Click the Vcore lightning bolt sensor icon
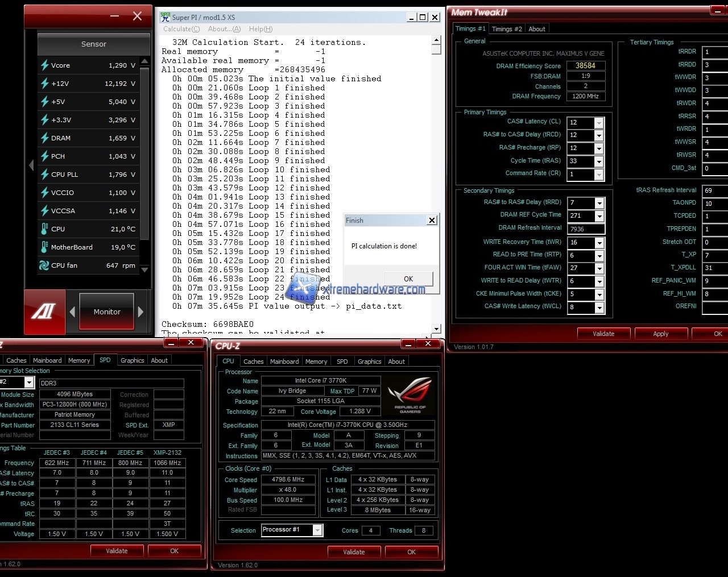Screen dimensions: 728x577 [x=44, y=65]
